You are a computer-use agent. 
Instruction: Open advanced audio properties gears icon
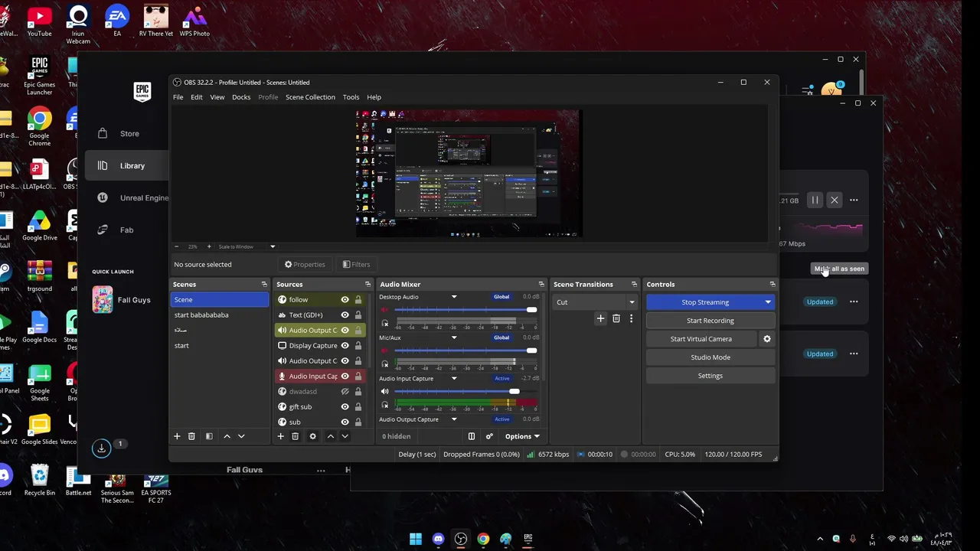489,436
